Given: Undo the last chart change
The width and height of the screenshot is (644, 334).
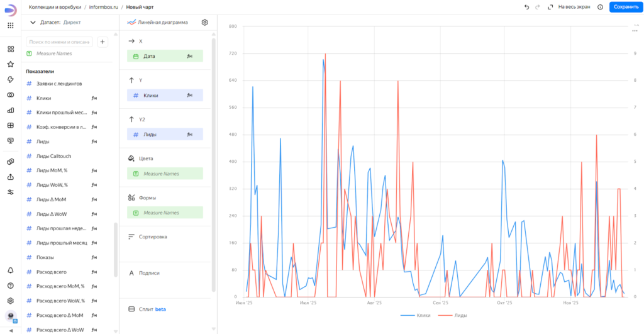Looking at the screenshot, I should (526, 7).
